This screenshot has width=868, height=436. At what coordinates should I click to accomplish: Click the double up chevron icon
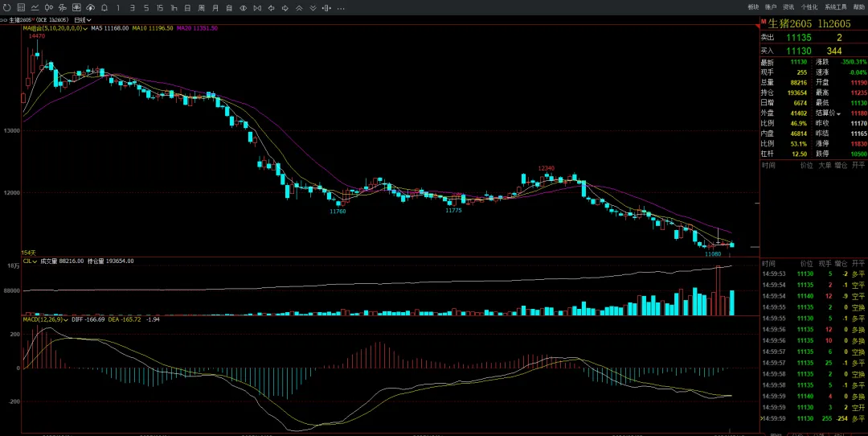click(x=299, y=8)
